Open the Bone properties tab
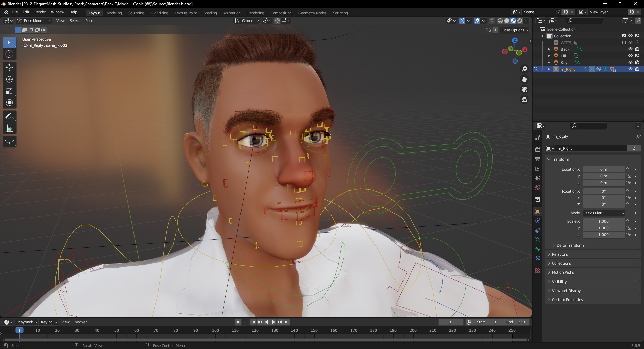The width and height of the screenshot is (644, 349). pos(538,249)
